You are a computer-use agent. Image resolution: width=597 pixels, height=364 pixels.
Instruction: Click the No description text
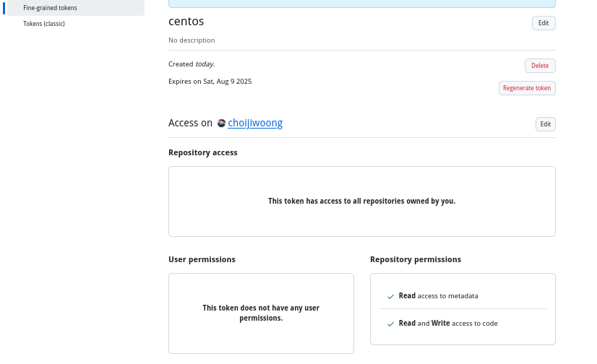192,40
